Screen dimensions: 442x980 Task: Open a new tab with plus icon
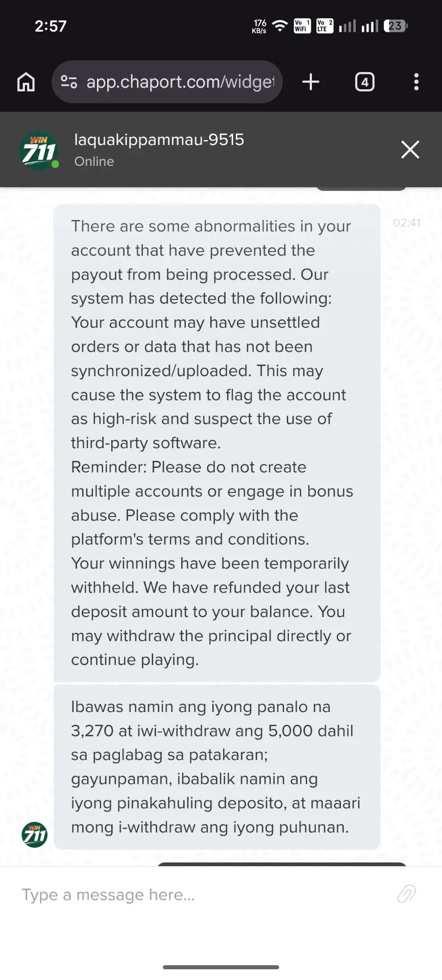311,82
